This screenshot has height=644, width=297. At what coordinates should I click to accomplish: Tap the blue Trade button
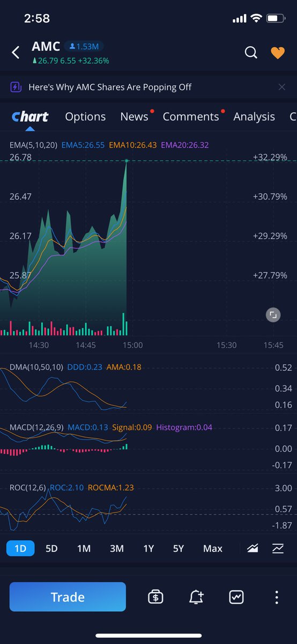68,597
